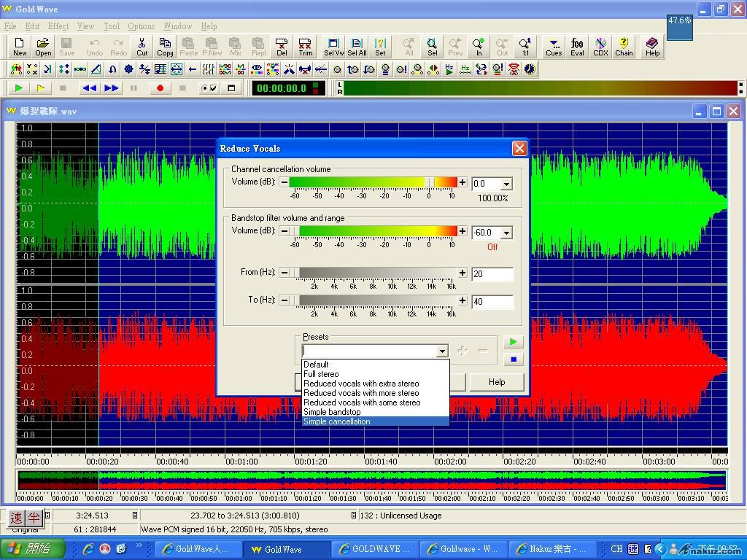The image size is (747, 560).
Task: Click the 1:1 zoom toolbar icon
Action: pos(525,47)
